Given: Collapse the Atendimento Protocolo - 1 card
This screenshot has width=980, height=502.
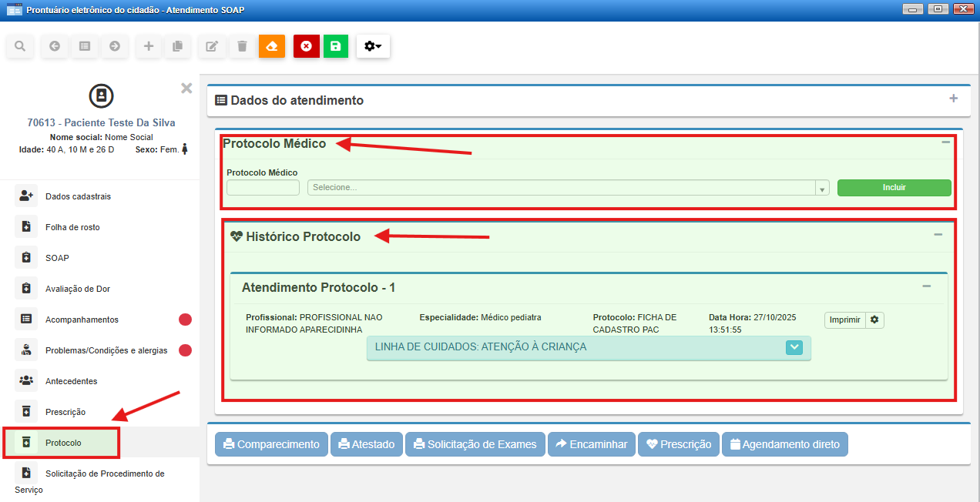Looking at the screenshot, I should [x=926, y=286].
